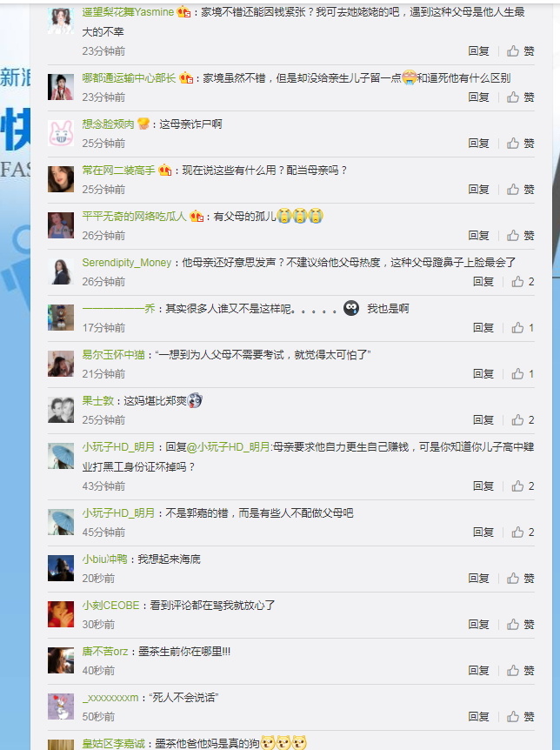Open the @小玩子HD_明月 mention link
The width and height of the screenshot is (560, 750).
(228, 447)
